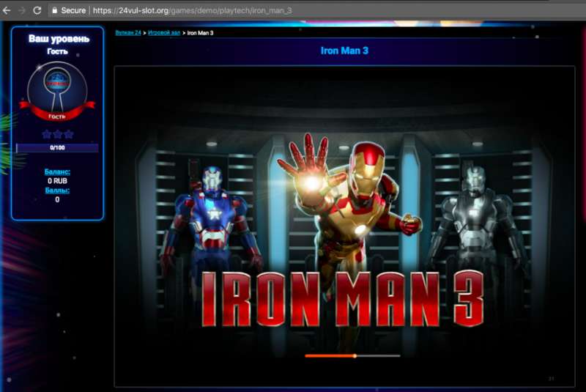Click the Iron Man 3 breadcrumb text
The height and width of the screenshot is (392, 586).
pos(200,33)
